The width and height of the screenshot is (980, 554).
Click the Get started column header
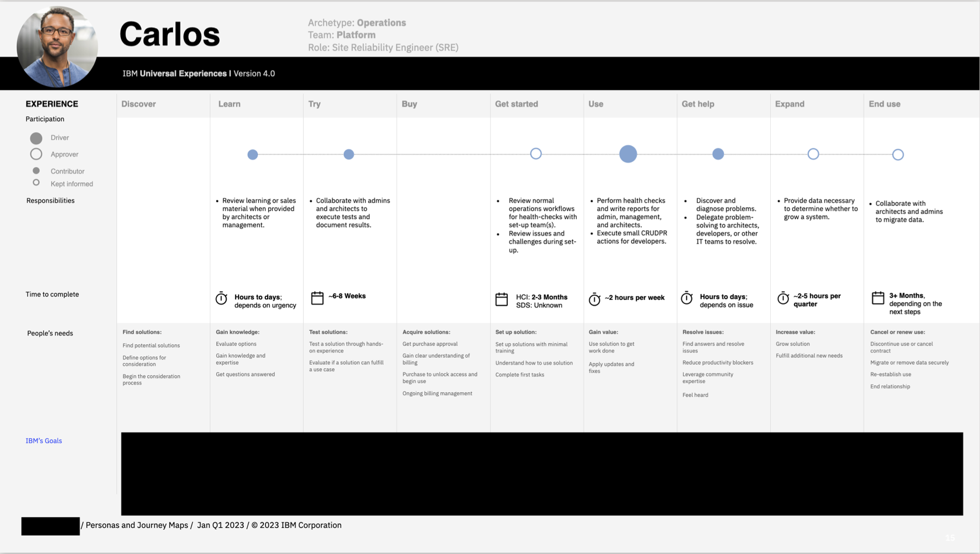coord(517,104)
